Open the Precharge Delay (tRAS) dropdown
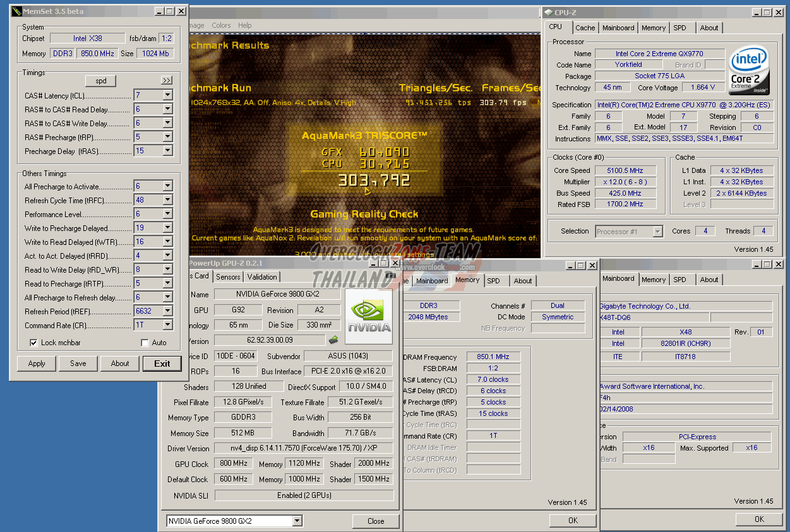Screen dimensions: 790x532 click(x=167, y=151)
